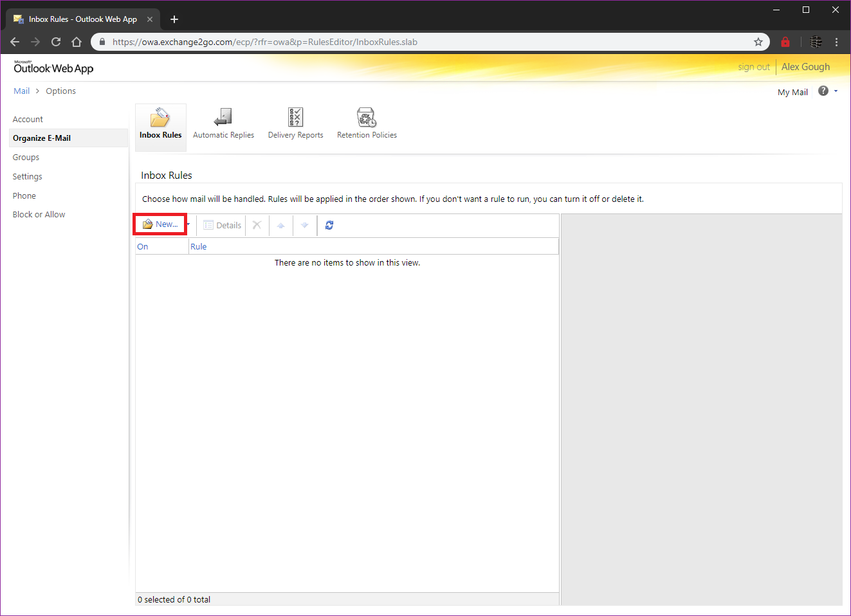Click 'There are no items to show' message
The height and width of the screenshot is (616, 851).
coord(347,263)
